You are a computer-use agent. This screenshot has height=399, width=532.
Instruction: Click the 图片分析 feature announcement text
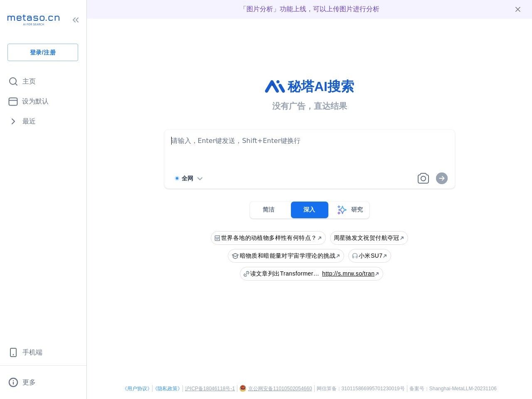pos(310,9)
